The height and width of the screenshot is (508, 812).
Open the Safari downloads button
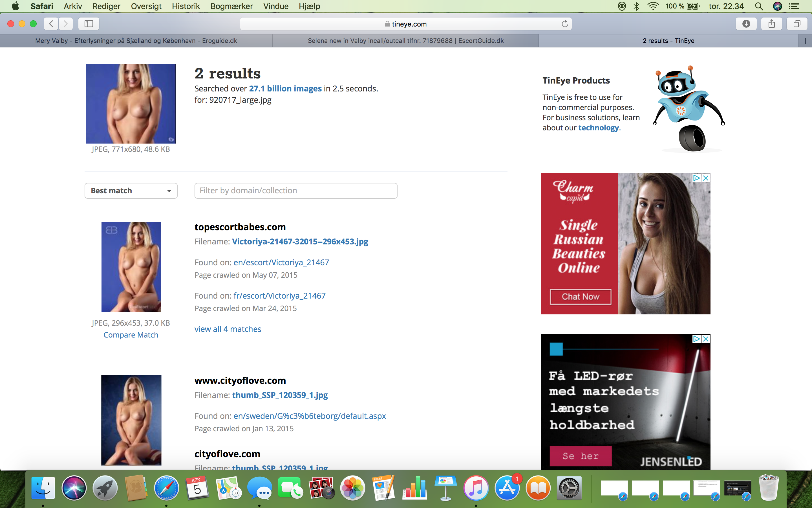[746, 23]
